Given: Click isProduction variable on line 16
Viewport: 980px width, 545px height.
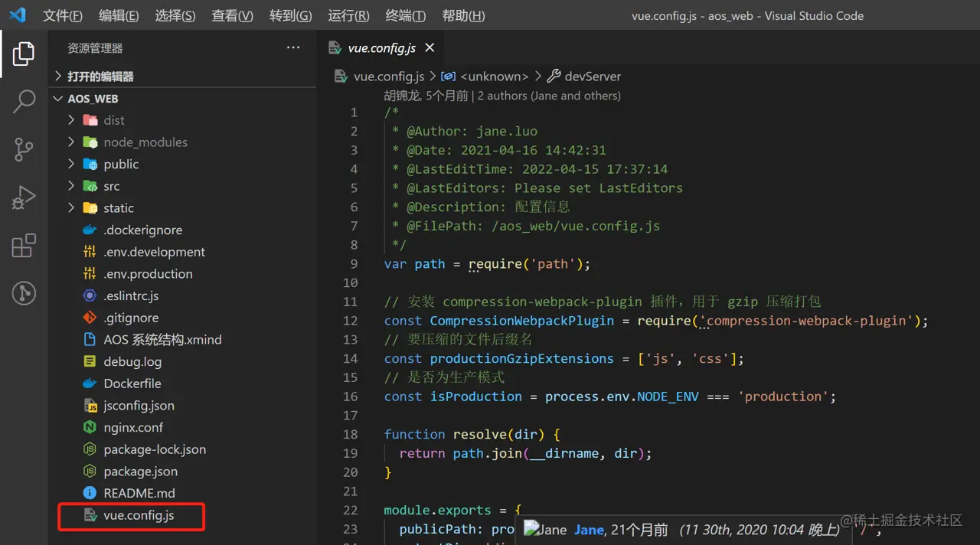Looking at the screenshot, I should click(476, 397).
